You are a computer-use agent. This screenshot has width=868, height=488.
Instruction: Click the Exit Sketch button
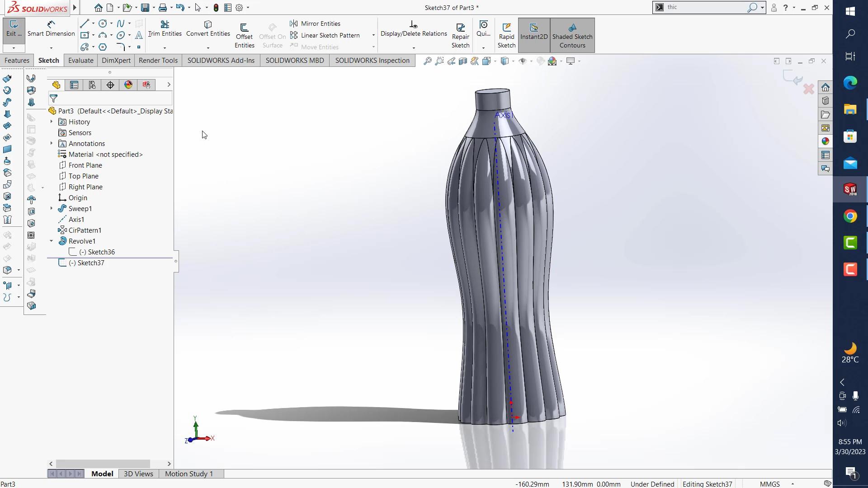tap(13, 31)
